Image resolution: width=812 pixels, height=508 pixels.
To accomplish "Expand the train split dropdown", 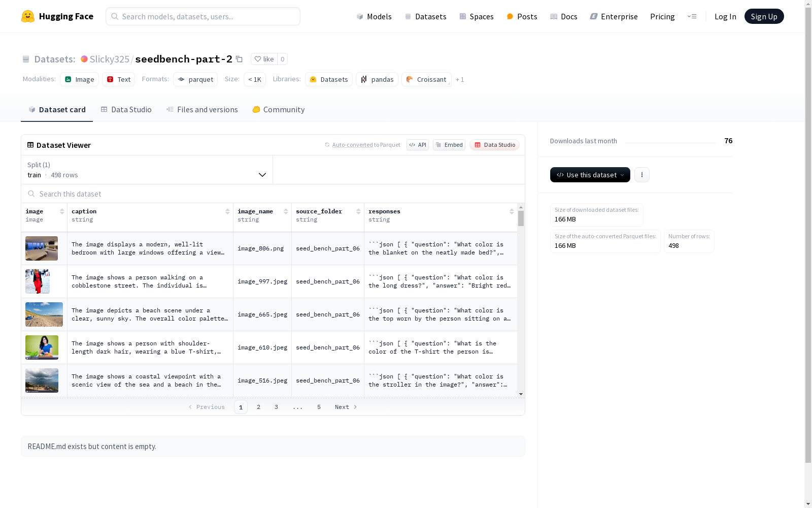I will coord(147,170).
